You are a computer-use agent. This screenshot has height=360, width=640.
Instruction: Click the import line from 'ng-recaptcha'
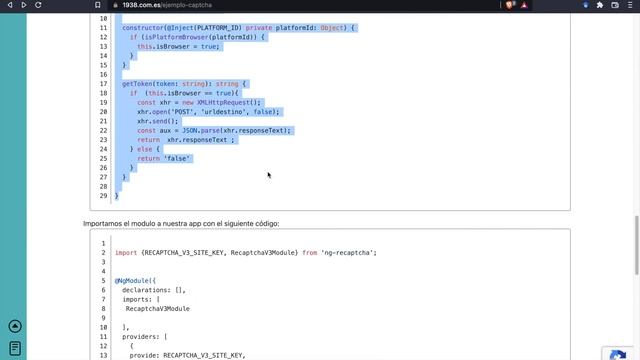pyautogui.click(x=246, y=253)
